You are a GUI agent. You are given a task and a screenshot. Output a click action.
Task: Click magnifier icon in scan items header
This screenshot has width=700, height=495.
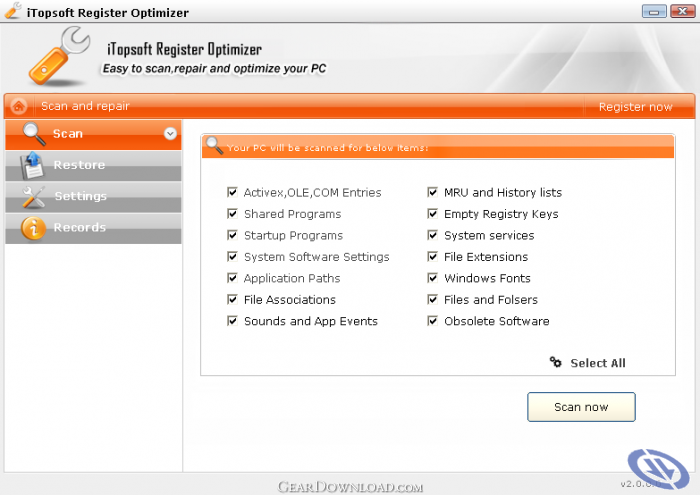click(214, 145)
